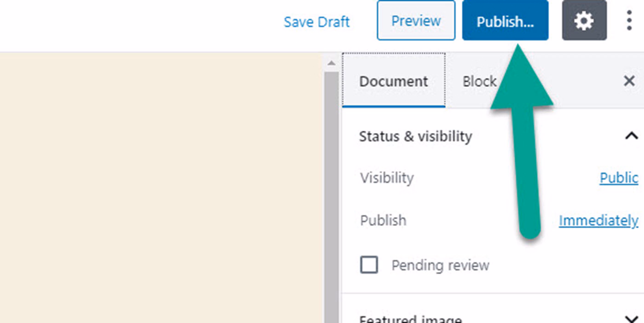Close the settings sidebar with the X

pyautogui.click(x=629, y=81)
